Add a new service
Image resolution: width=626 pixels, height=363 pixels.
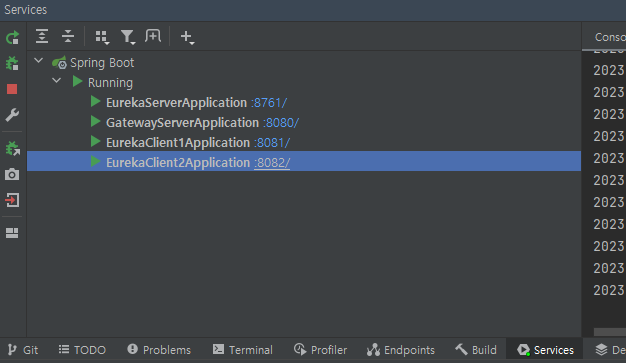187,37
